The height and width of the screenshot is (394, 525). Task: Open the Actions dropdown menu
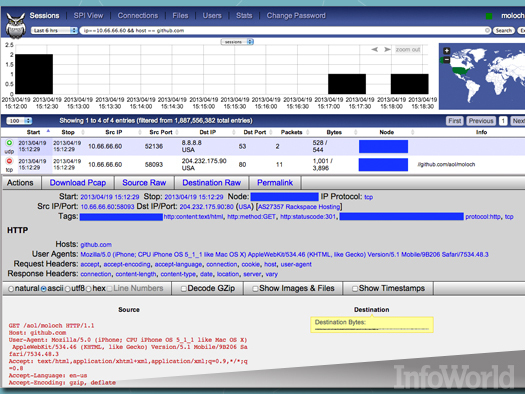[x=20, y=183]
